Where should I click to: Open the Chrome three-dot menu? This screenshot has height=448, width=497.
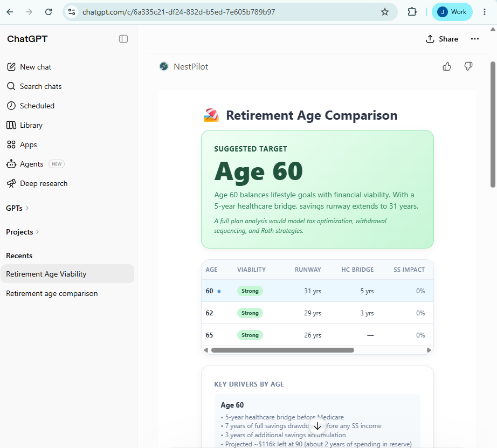tap(484, 12)
